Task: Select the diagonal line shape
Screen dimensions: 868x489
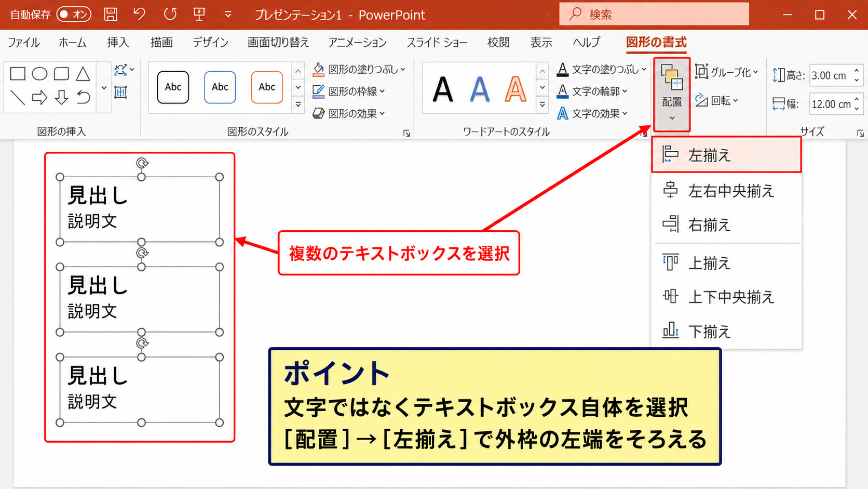Action: click(x=18, y=97)
